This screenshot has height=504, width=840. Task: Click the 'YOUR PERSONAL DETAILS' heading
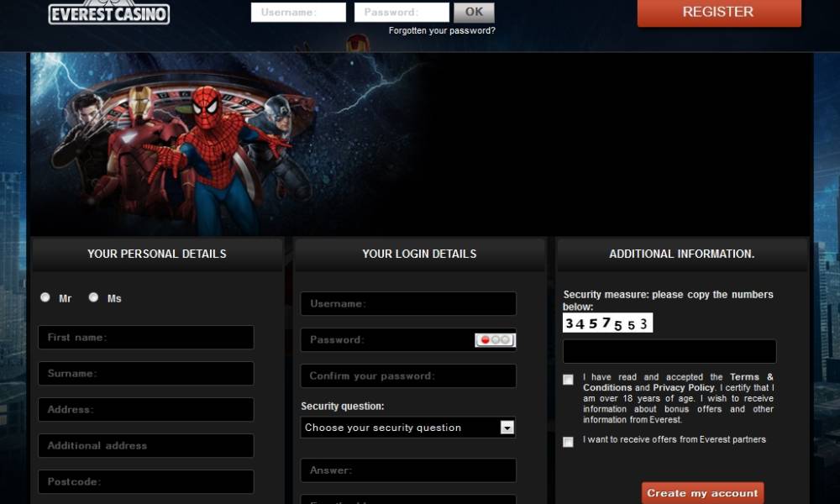click(x=157, y=254)
